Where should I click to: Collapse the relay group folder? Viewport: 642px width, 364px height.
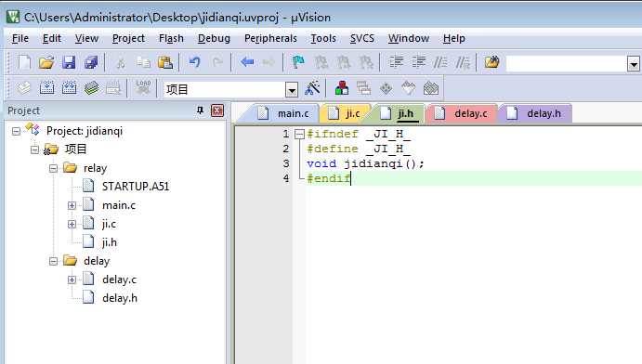coord(53,168)
